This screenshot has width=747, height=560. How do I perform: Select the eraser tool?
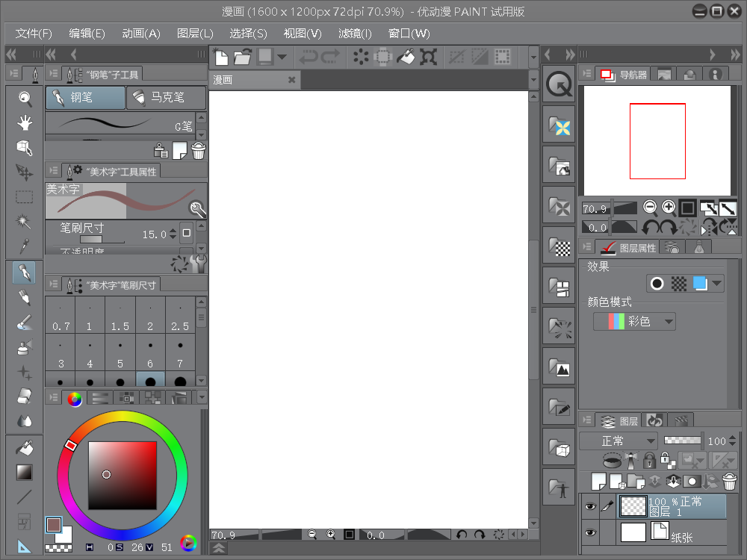pyautogui.click(x=25, y=396)
